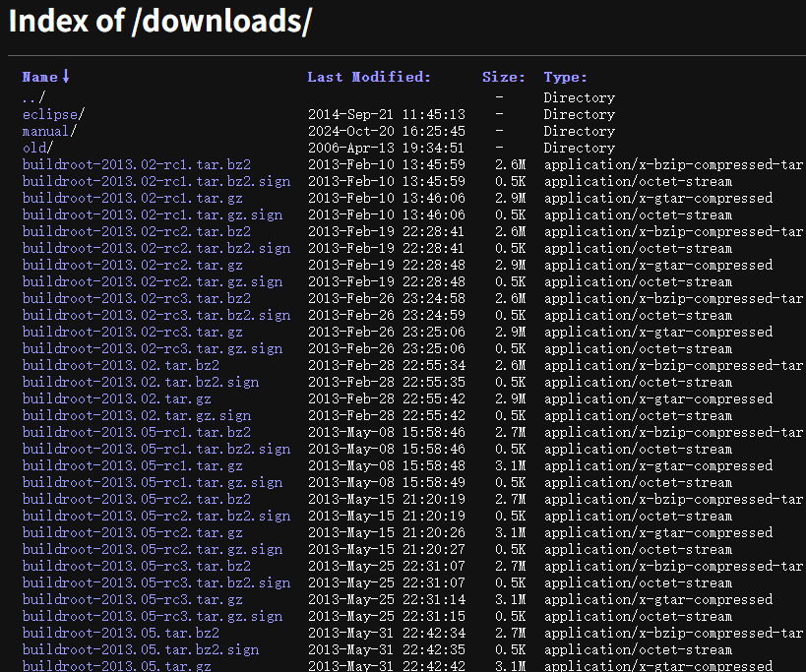This screenshot has width=806, height=672.
Task: Download buildroot-2013.05-rc3.tar.bz2.sign
Action: [156, 582]
